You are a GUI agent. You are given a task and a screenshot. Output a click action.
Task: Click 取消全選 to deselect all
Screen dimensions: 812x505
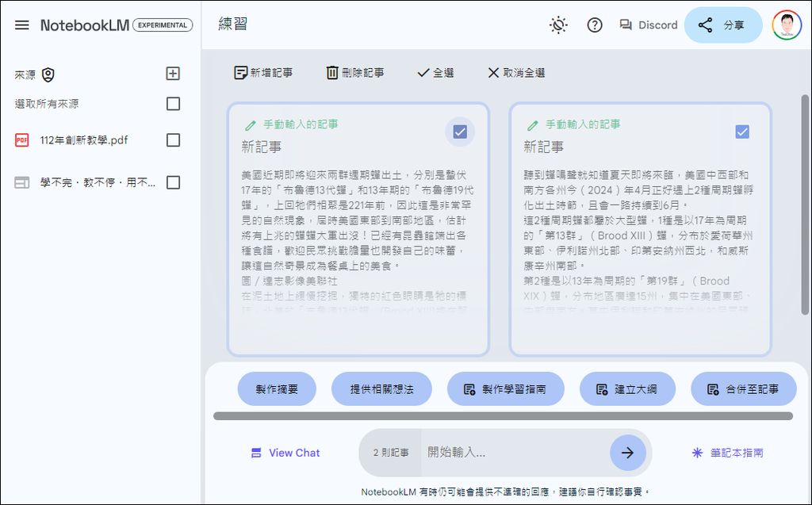[x=516, y=73]
